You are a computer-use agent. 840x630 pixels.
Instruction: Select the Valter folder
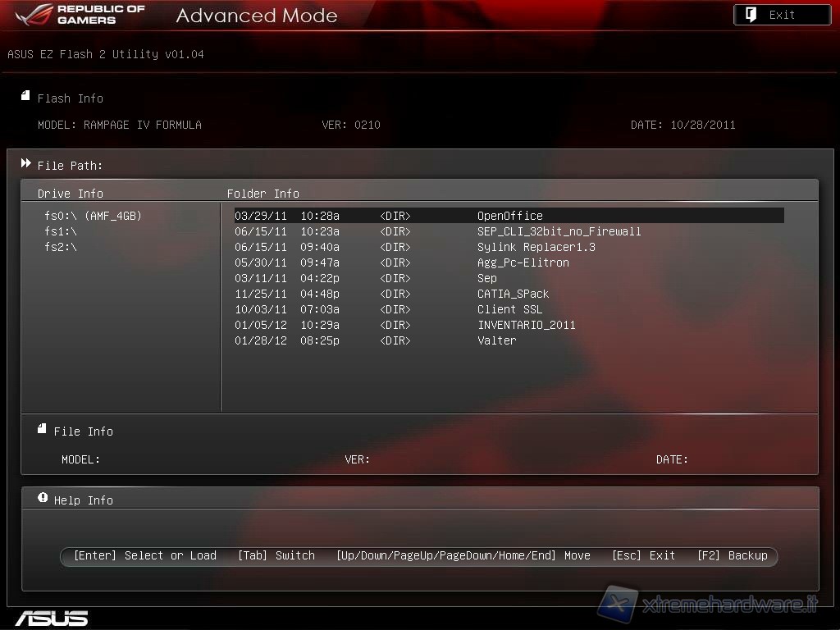496,340
